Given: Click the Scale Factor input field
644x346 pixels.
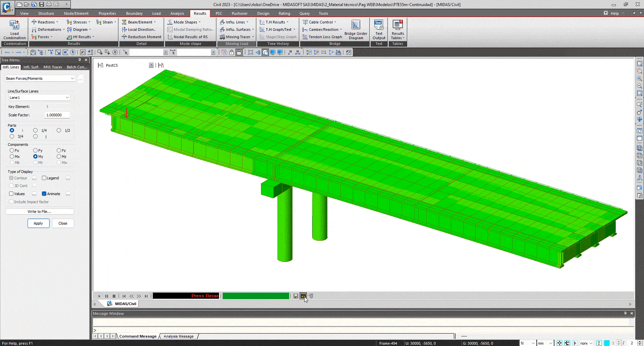Looking at the screenshot, I should click(57, 115).
